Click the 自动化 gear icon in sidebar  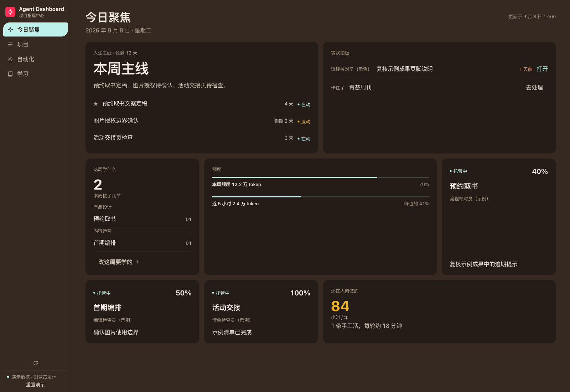click(x=10, y=59)
